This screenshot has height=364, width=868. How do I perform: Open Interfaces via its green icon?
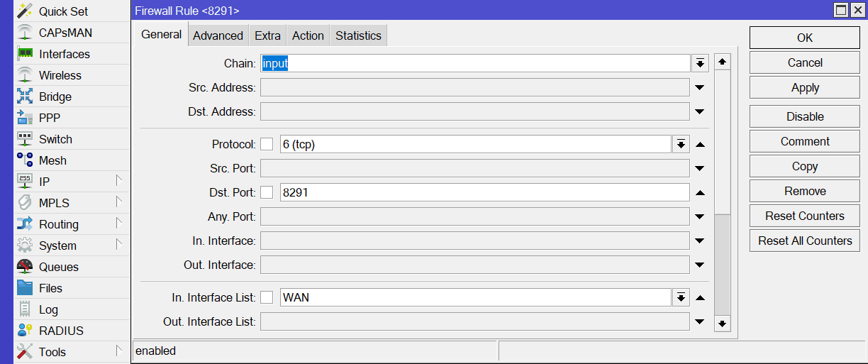[x=25, y=54]
